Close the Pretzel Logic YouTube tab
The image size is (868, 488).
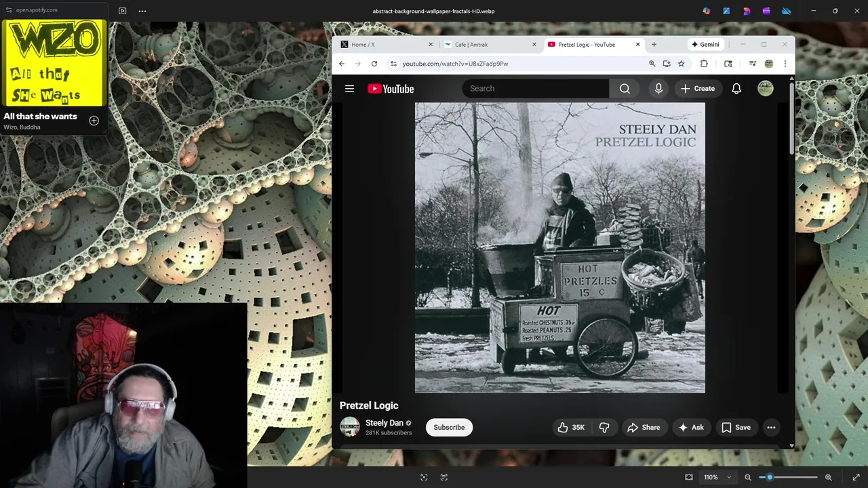638,45
